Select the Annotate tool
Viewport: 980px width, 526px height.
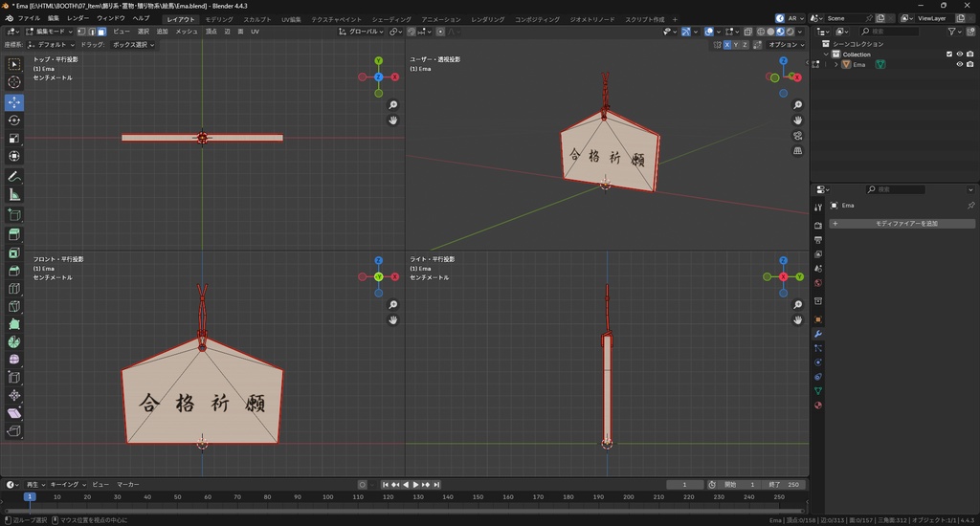tap(14, 177)
